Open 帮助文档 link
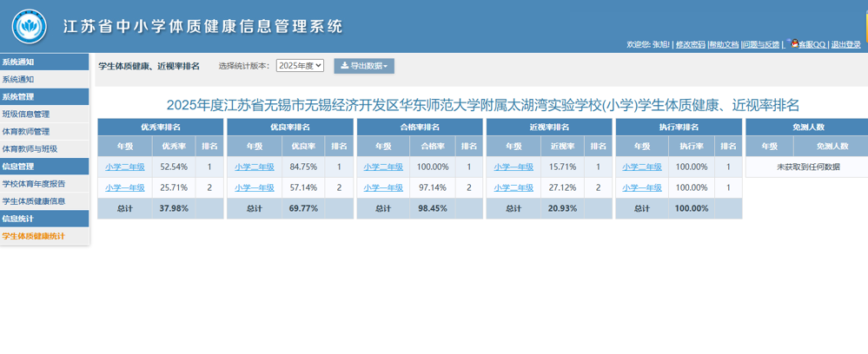The image size is (868, 354). click(724, 45)
